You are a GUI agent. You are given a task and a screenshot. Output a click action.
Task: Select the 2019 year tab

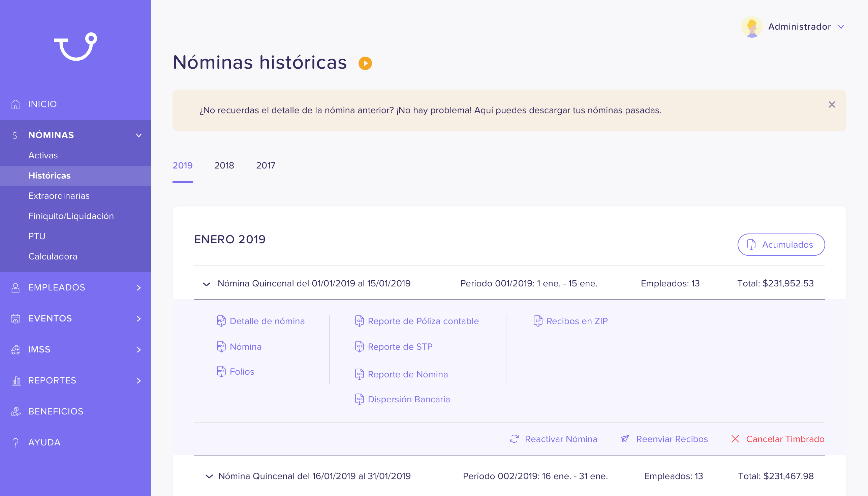click(x=182, y=165)
